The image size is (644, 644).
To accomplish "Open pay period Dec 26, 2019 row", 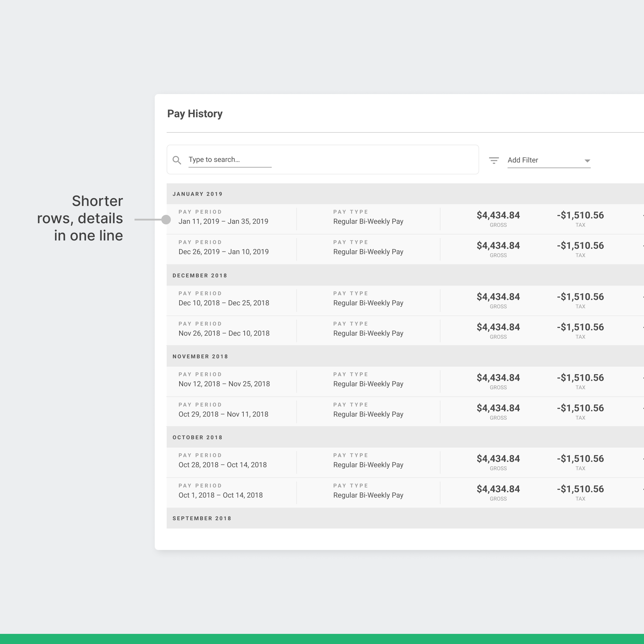I will pyautogui.click(x=223, y=252).
